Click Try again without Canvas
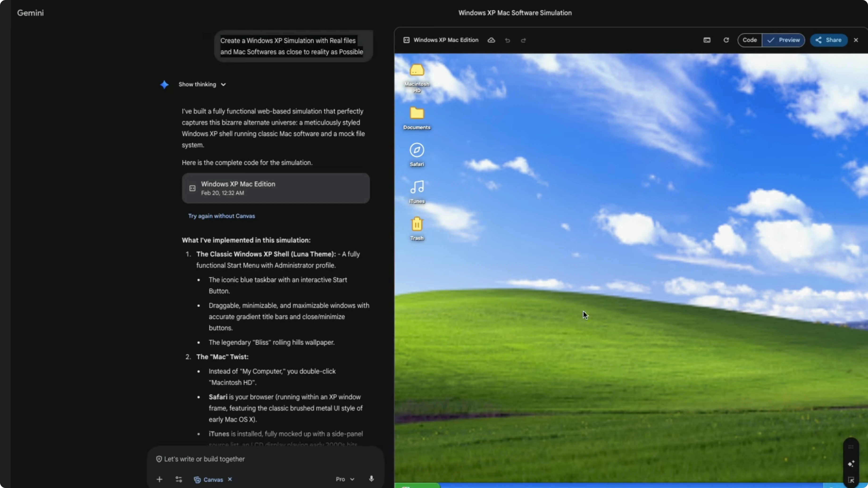This screenshot has width=868, height=488. (x=221, y=216)
